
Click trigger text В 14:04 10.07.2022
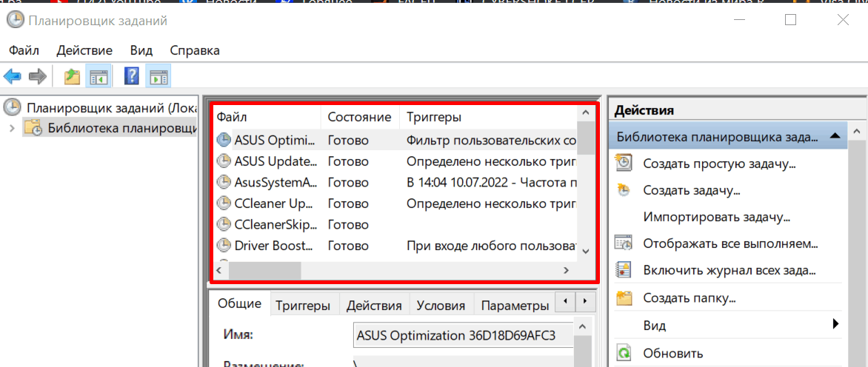pos(492,183)
